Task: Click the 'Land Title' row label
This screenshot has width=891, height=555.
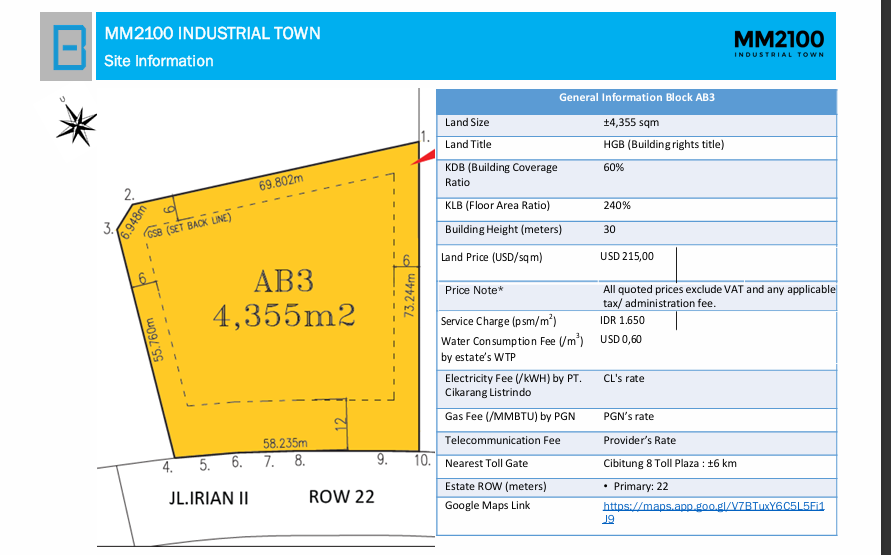Action: (x=468, y=145)
